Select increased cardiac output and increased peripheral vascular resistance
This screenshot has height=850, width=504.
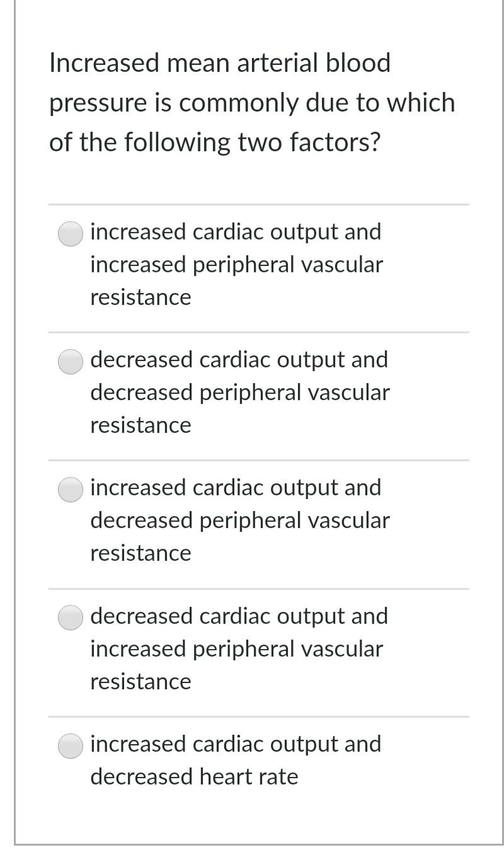click(70, 234)
